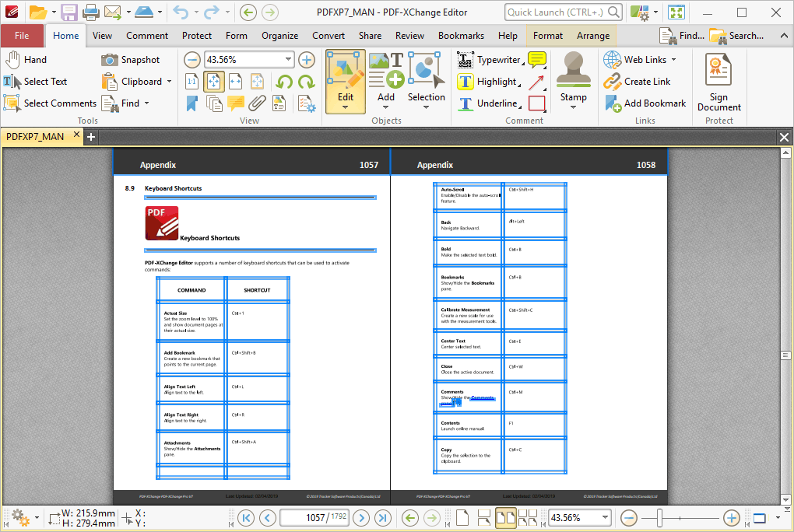Image resolution: width=794 pixels, height=532 pixels.
Task: Switch to Fit Width view
Action: (x=235, y=82)
